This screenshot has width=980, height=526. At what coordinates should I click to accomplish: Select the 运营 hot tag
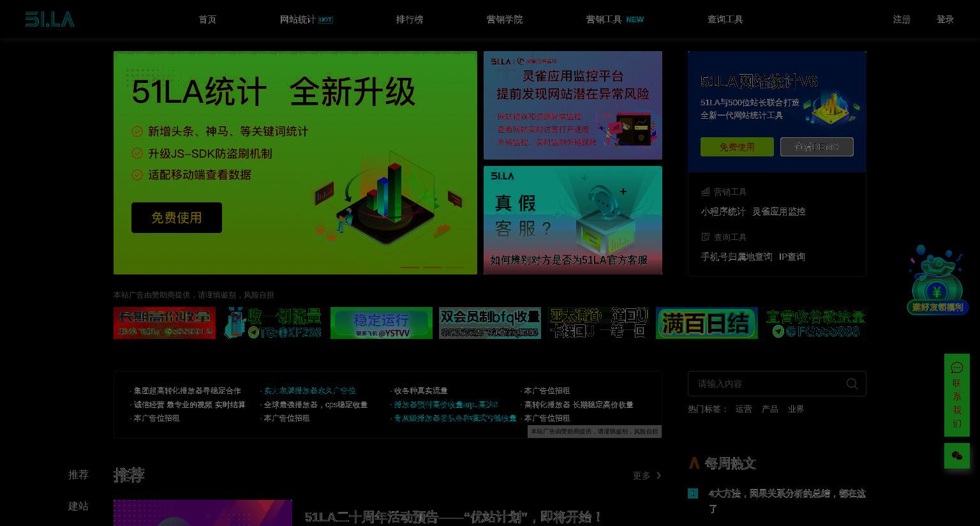[743, 409]
